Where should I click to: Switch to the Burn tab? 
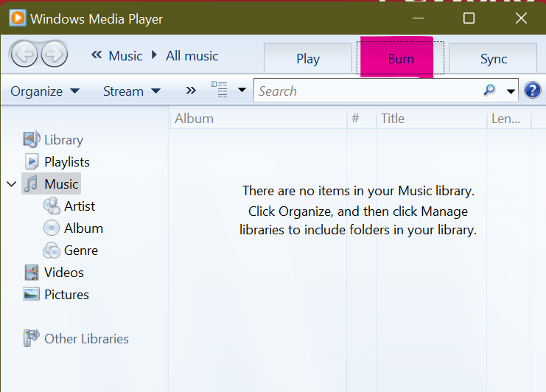click(400, 58)
